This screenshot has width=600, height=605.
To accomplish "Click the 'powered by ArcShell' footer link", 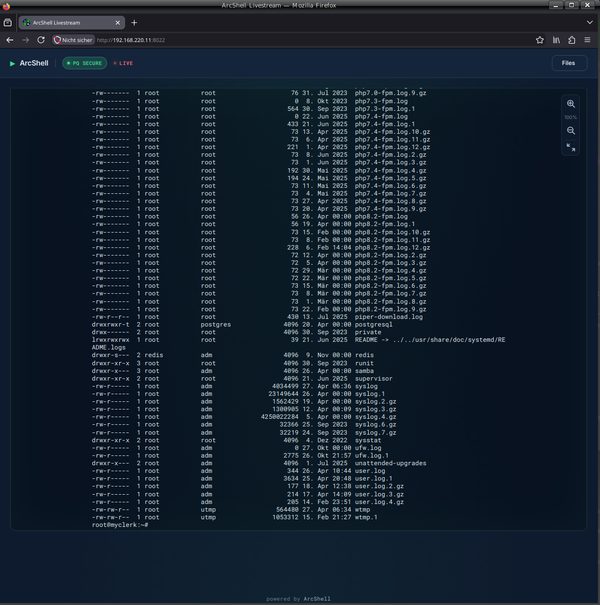I will pos(298,599).
